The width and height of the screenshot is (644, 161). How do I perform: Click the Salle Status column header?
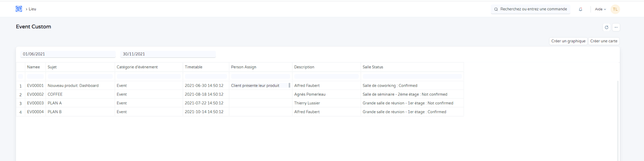(x=373, y=67)
